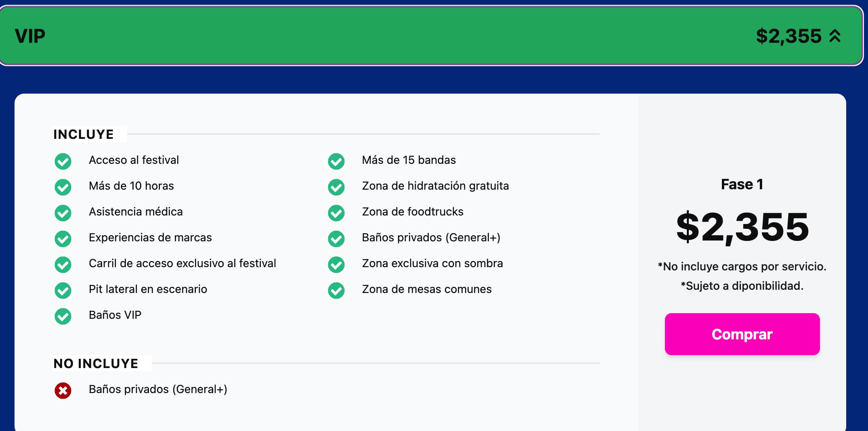Viewport: 868px width, 431px height.
Task: Click the Fase 1 label
Action: (742, 184)
